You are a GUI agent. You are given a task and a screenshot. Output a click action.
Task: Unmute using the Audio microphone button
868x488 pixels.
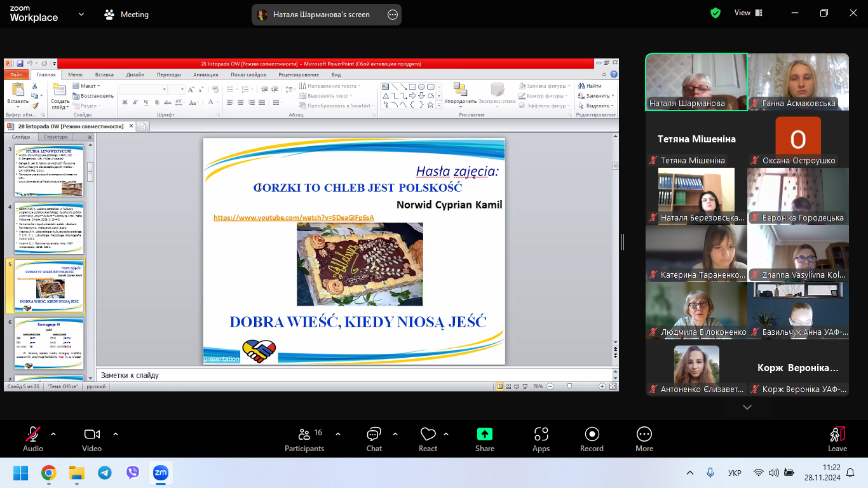[33, 440]
